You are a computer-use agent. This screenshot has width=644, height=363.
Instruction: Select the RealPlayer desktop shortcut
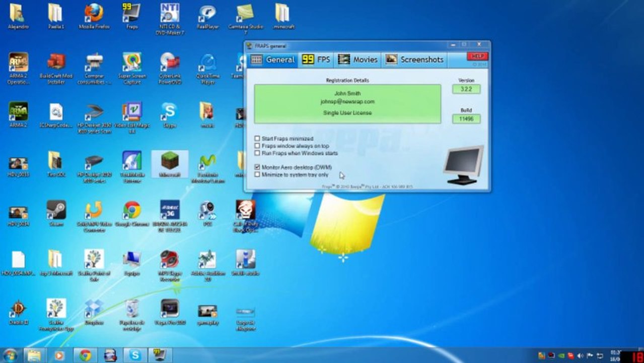pyautogui.click(x=207, y=16)
